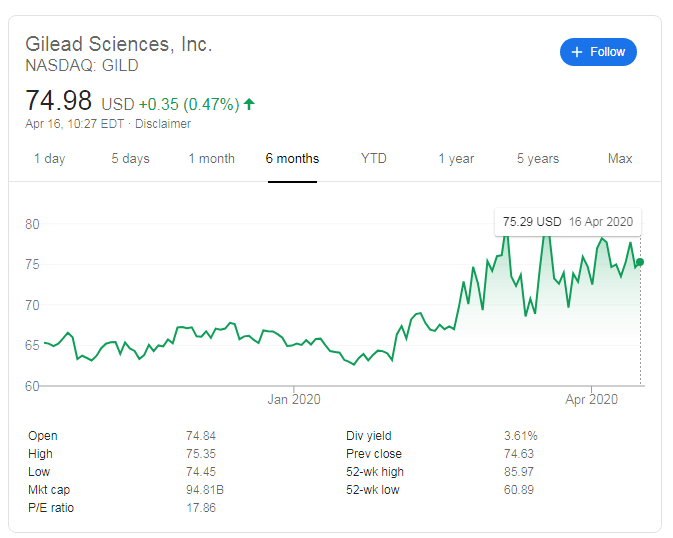Open the YTD chart tab

[x=374, y=158]
